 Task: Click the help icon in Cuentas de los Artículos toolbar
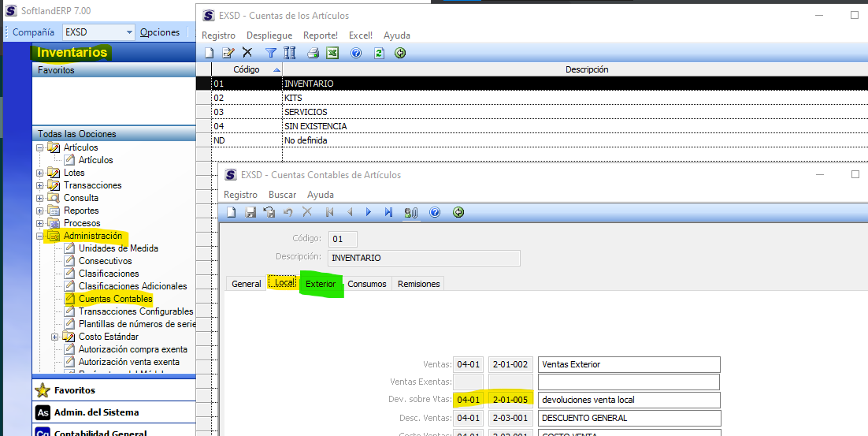356,53
